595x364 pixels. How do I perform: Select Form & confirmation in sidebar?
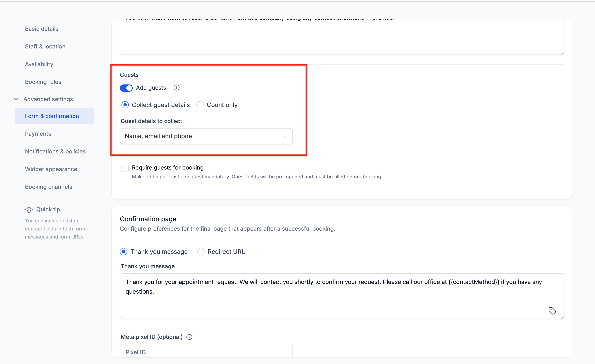coord(54,116)
